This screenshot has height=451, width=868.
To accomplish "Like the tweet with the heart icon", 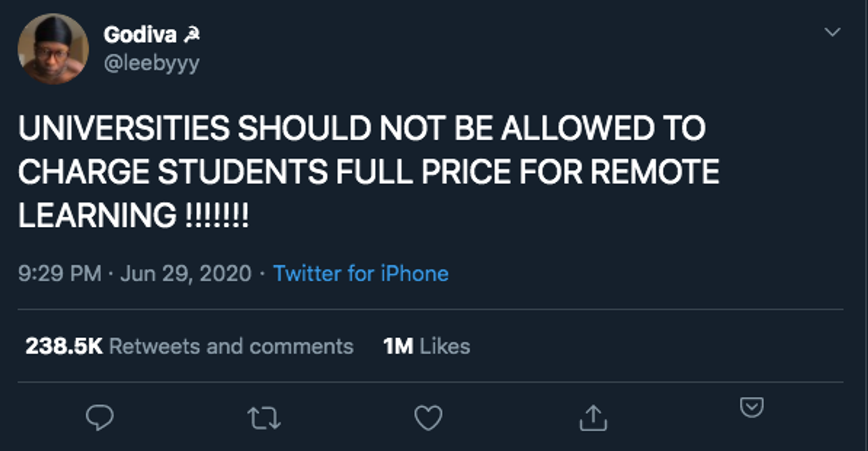I will (x=428, y=418).
